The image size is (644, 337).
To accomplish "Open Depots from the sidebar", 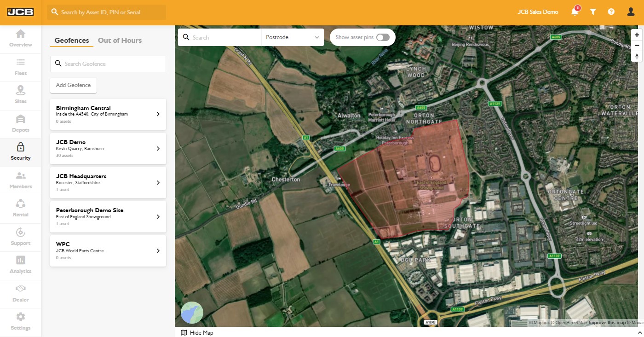I will [x=20, y=123].
